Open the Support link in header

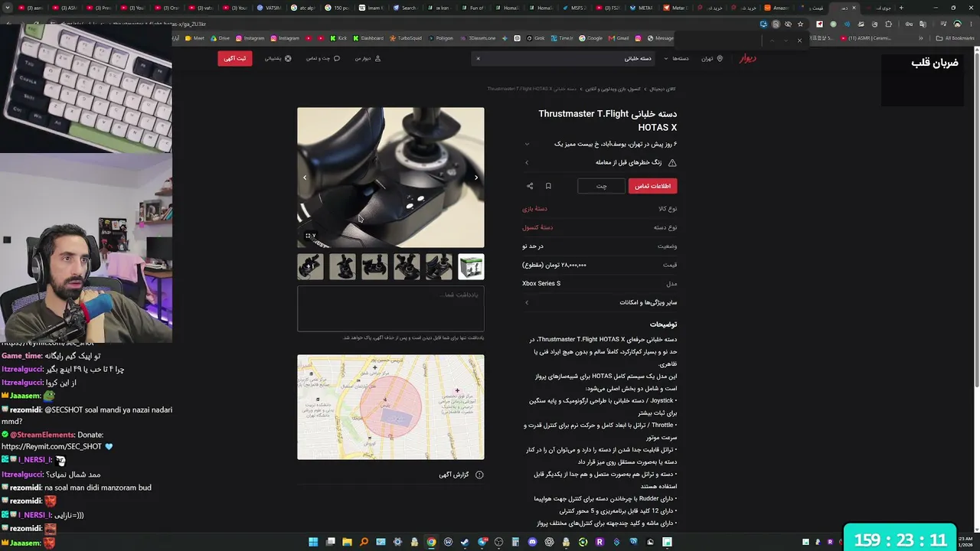coord(278,58)
